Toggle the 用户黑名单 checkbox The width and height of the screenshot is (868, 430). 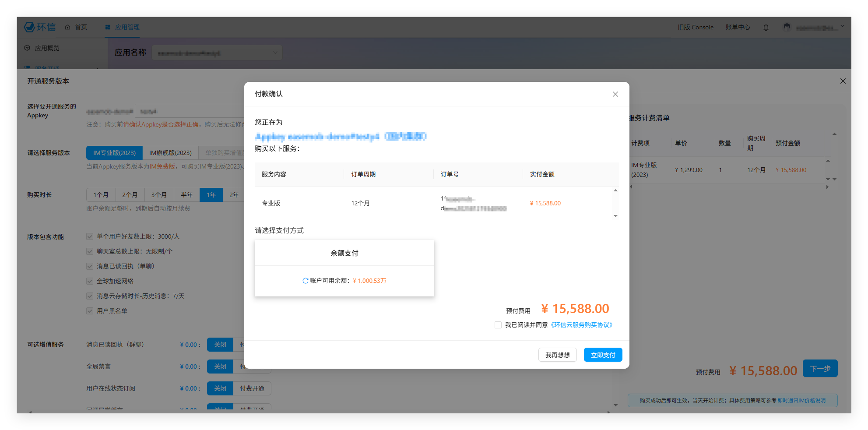90,311
